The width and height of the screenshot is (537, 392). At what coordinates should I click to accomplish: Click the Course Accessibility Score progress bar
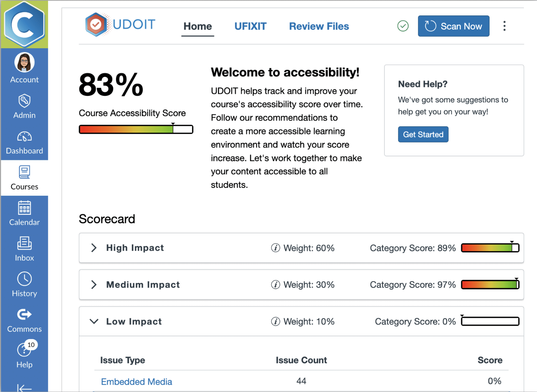136,129
